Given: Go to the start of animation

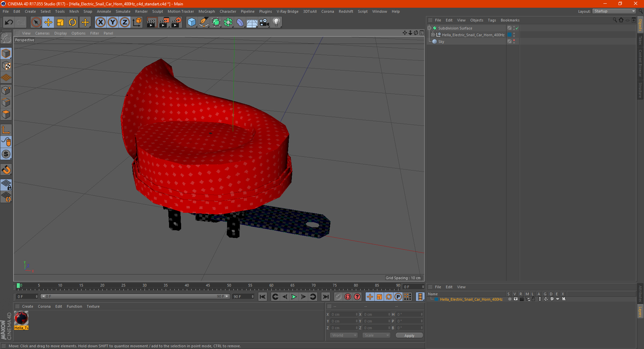Looking at the screenshot, I should (x=263, y=297).
